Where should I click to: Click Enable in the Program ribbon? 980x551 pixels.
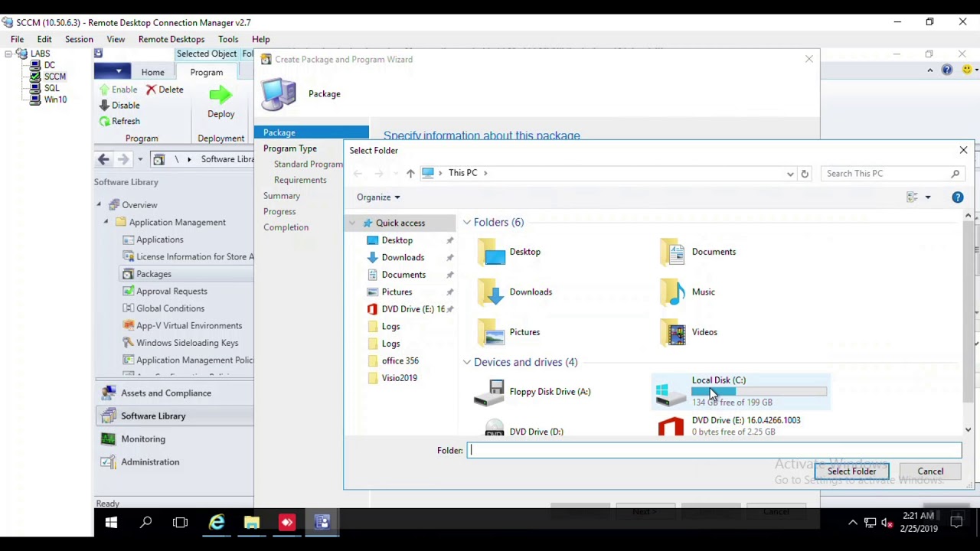[119, 90]
